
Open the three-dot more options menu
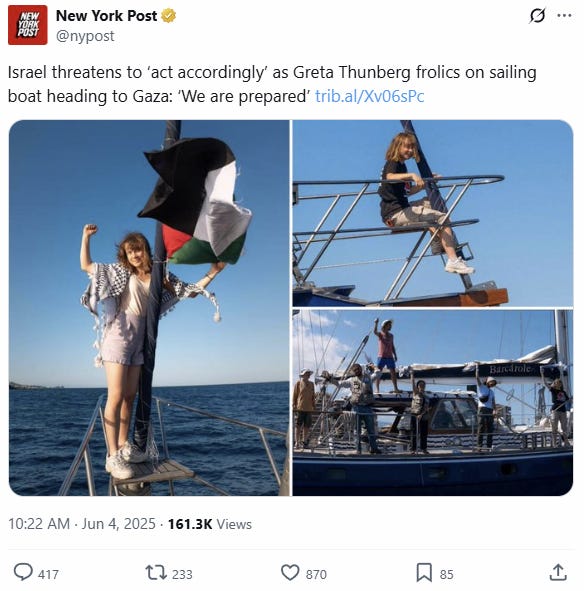pyautogui.click(x=564, y=15)
